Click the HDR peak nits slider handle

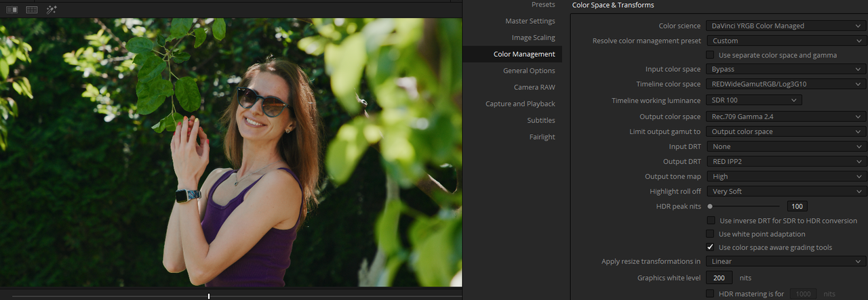tap(710, 206)
